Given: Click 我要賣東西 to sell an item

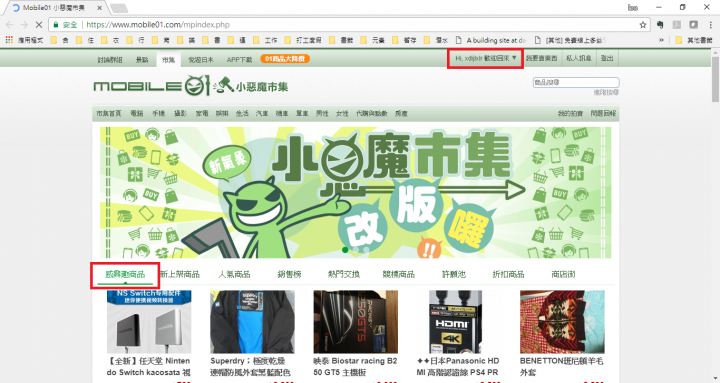Looking at the screenshot, I should point(541,58).
